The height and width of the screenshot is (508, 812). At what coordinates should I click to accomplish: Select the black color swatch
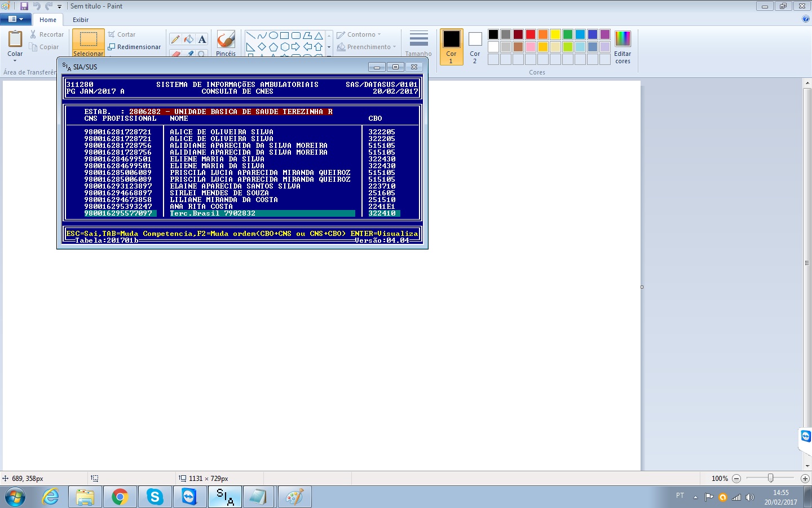click(493, 34)
